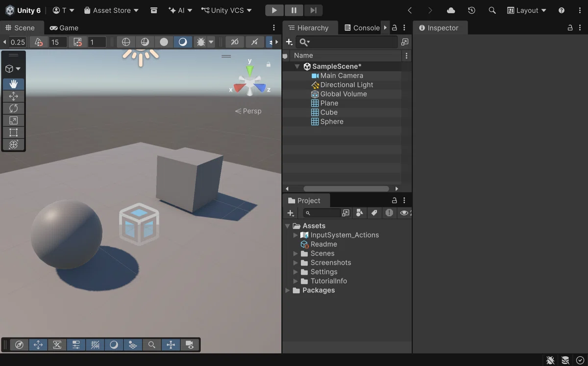Open the Unity VCS dropdown
The width and height of the screenshot is (588, 366).
coord(226,10)
